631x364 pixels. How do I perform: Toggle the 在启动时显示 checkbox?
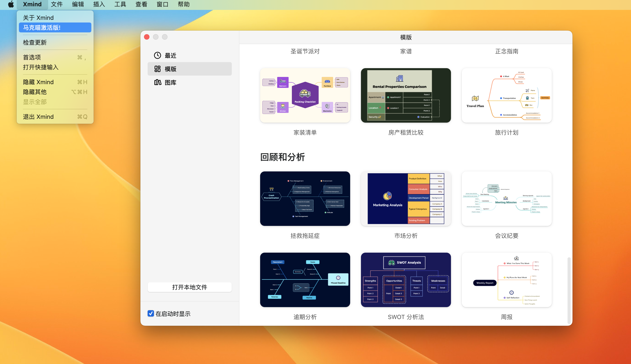pyautogui.click(x=151, y=313)
